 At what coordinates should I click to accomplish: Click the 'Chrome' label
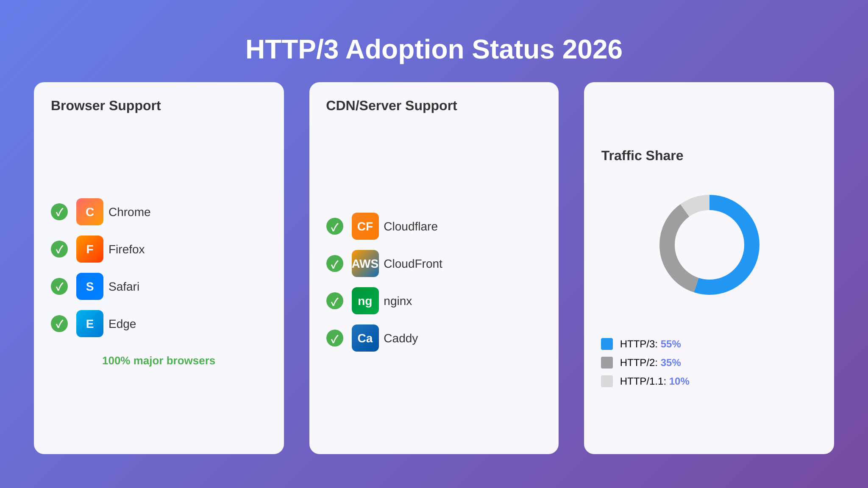(129, 212)
